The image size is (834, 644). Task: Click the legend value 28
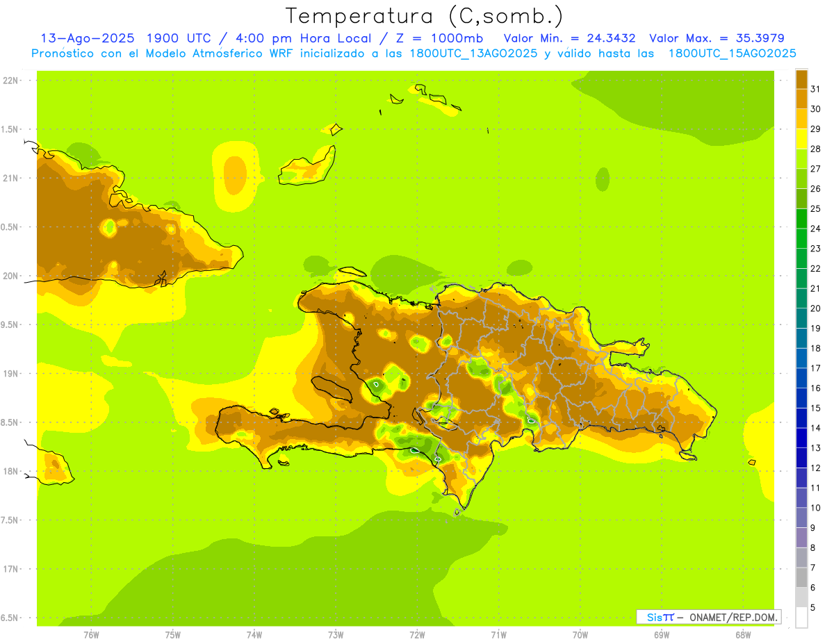[816, 148]
